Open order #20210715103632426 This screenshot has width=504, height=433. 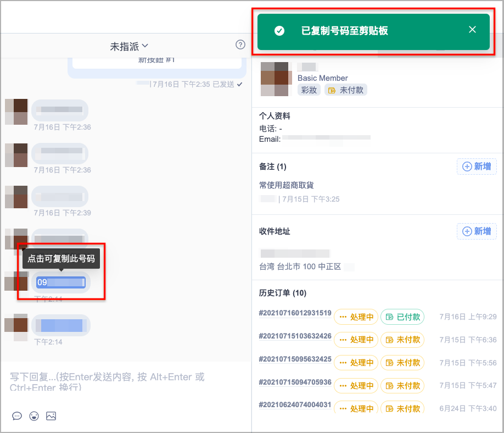(295, 336)
